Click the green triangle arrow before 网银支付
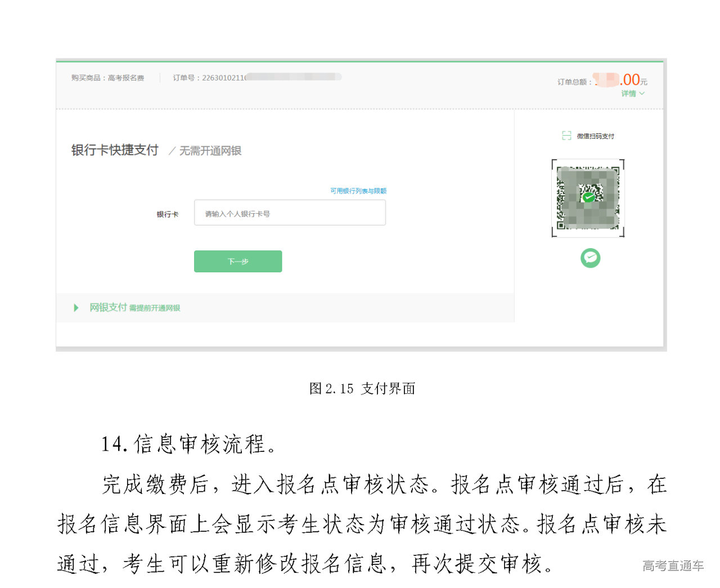The width and height of the screenshot is (720, 588). click(x=76, y=308)
